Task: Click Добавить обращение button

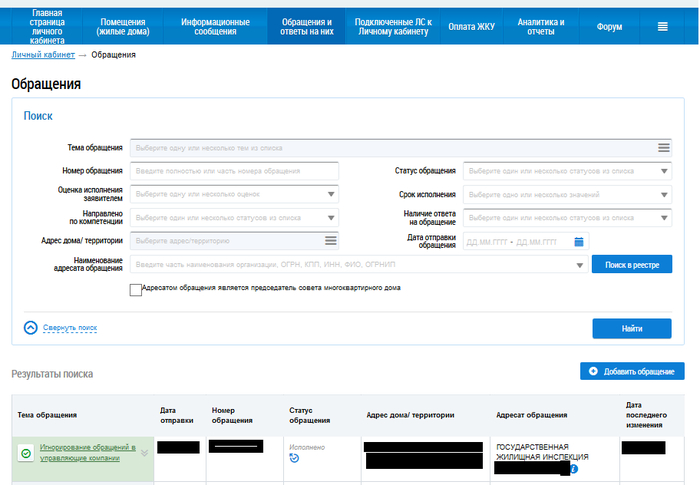Action: click(632, 371)
